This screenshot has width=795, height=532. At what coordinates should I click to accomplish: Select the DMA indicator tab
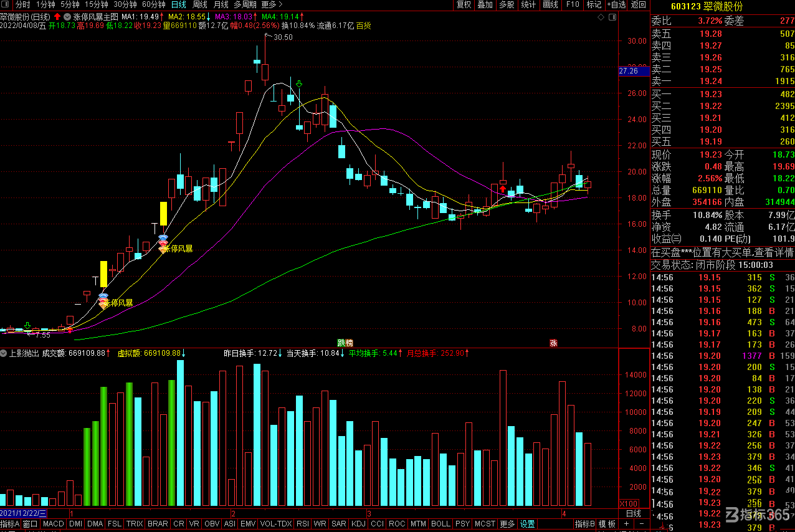pyautogui.click(x=95, y=524)
